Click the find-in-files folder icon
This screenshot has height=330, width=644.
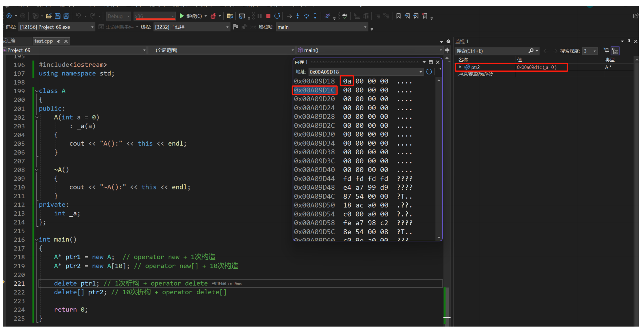[x=230, y=16]
